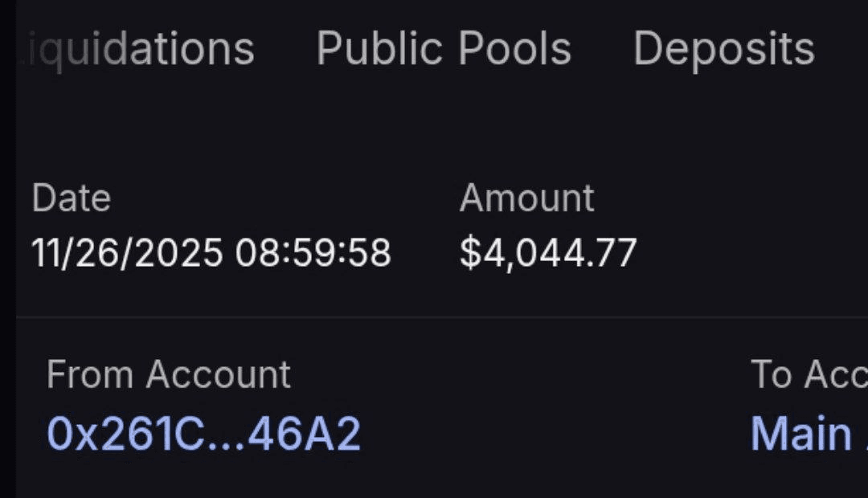Select the $4,044.77 amount value
This screenshot has height=498, width=868.
tap(548, 253)
